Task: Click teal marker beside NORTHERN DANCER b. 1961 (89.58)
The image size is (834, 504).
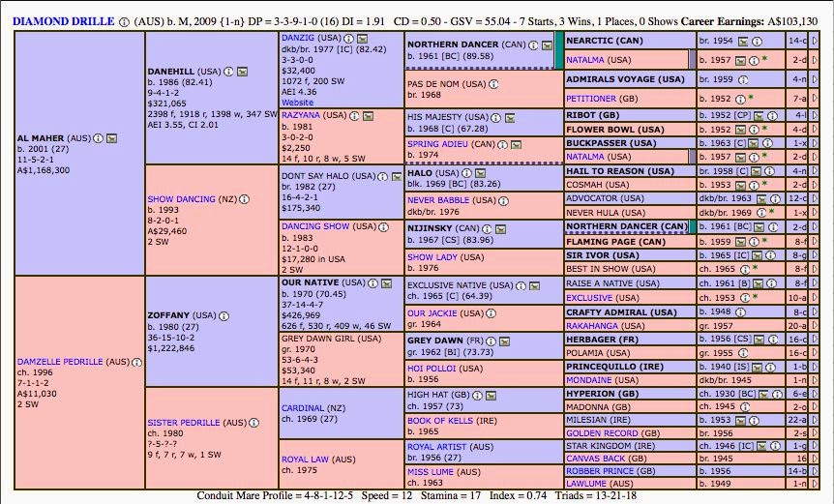Action: [558, 50]
